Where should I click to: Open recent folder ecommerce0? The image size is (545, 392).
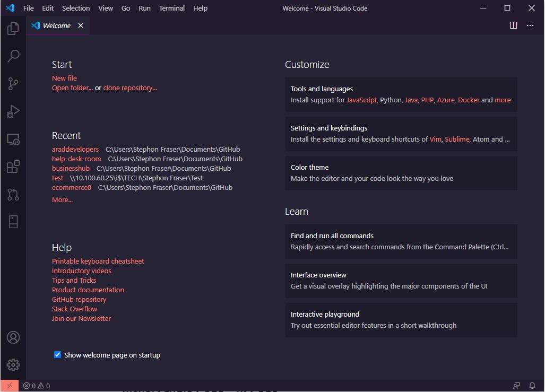point(72,188)
